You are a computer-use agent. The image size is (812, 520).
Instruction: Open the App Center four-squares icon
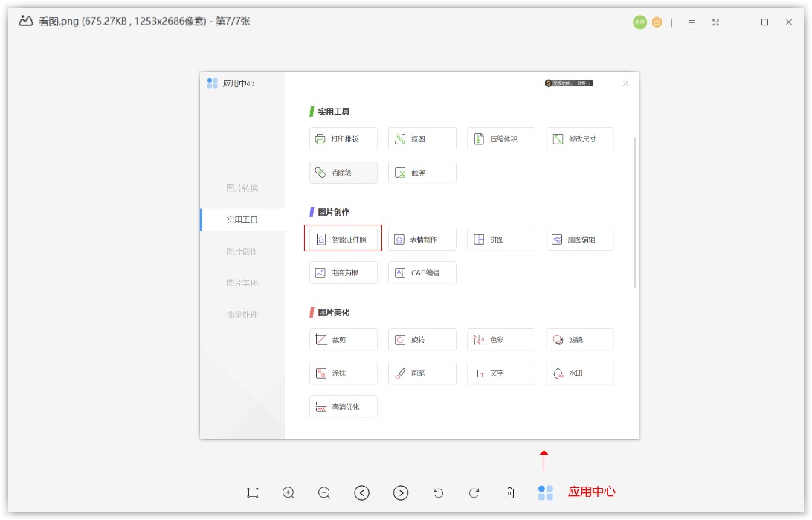(x=545, y=492)
